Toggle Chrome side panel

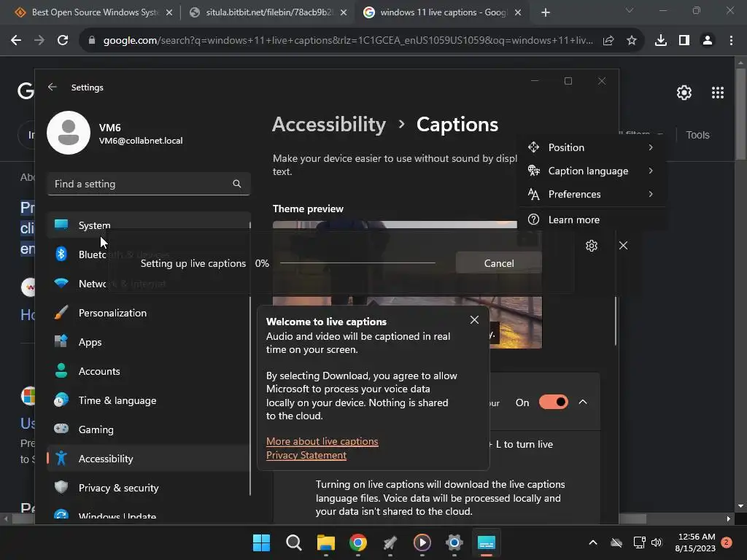tap(684, 41)
